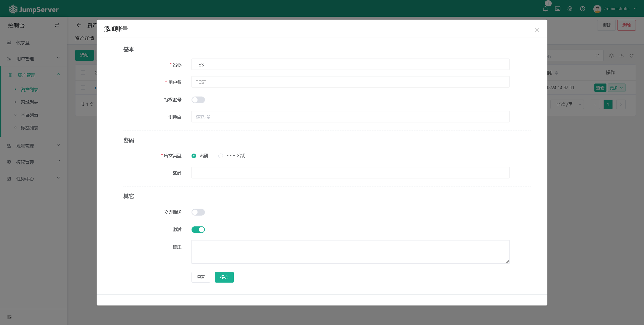Click the 删除 button
644x325 pixels.
627,25
